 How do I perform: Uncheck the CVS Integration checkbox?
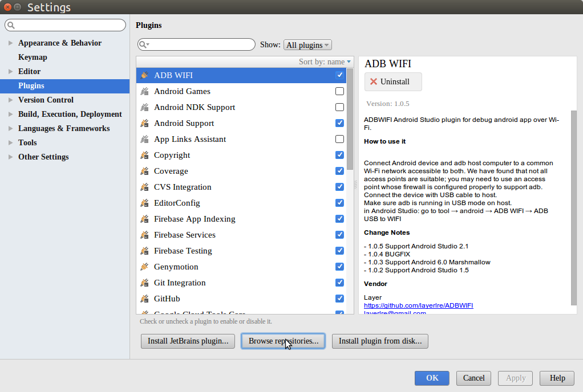(x=339, y=187)
